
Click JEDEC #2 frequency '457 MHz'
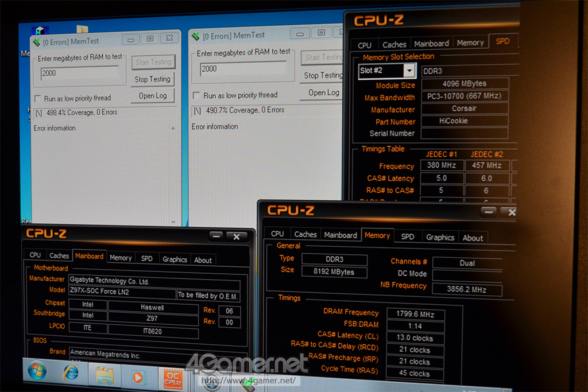(487, 165)
